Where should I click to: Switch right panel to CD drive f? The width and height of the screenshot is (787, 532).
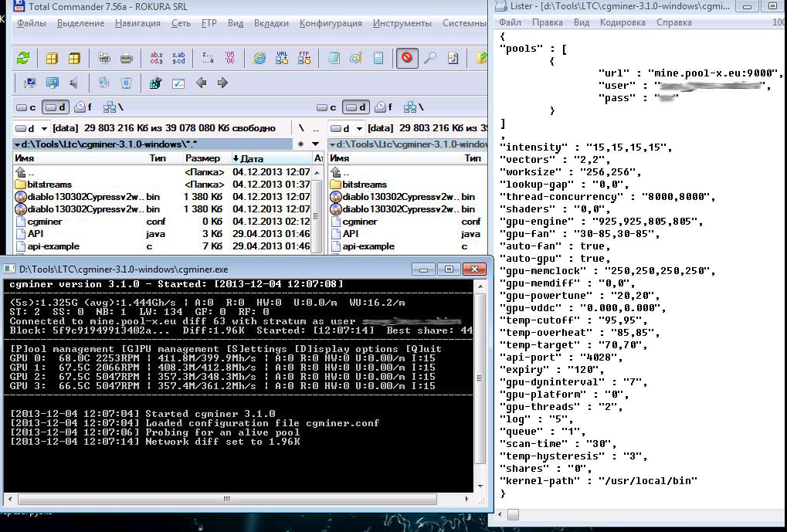pos(384,107)
